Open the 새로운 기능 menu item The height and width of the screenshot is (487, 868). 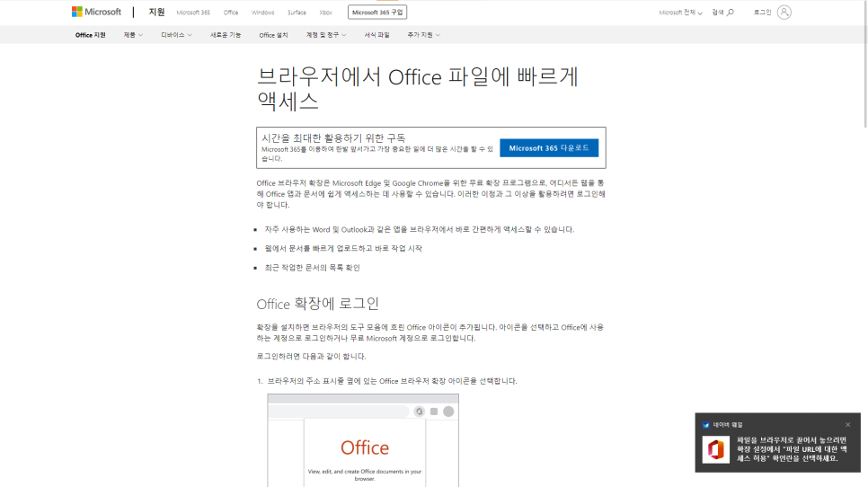pyautogui.click(x=226, y=35)
